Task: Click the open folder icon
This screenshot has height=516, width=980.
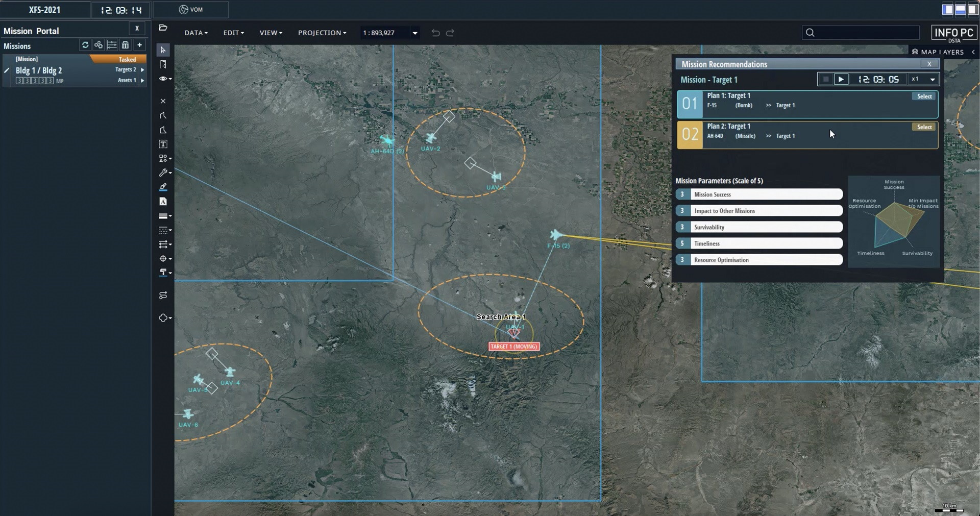Action: (163, 28)
